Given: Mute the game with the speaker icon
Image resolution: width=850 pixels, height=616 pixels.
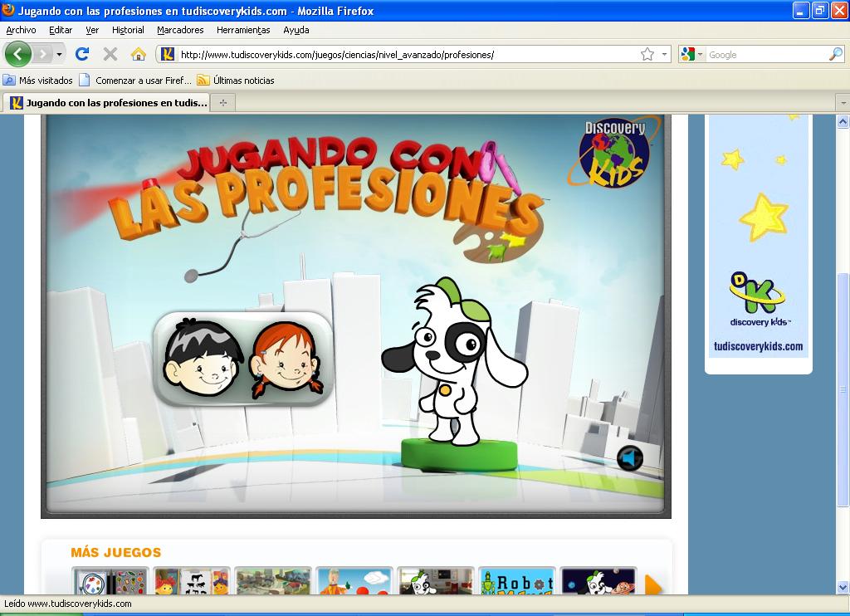Looking at the screenshot, I should [630, 459].
